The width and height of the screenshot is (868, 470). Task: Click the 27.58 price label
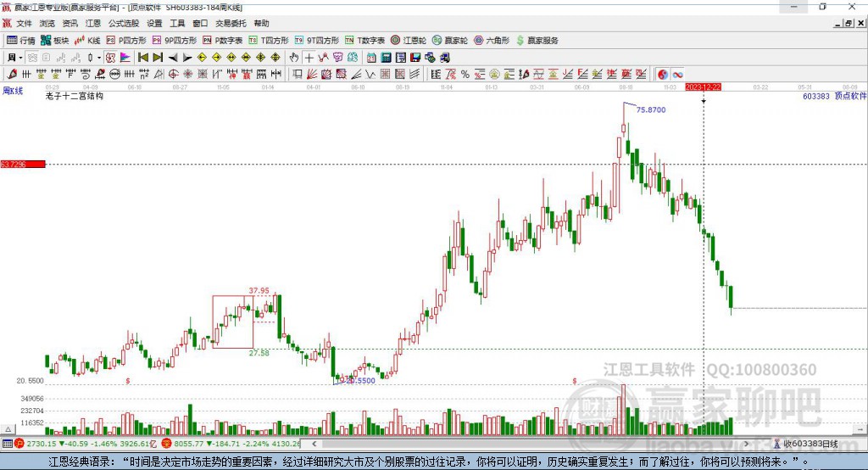pos(259,353)
